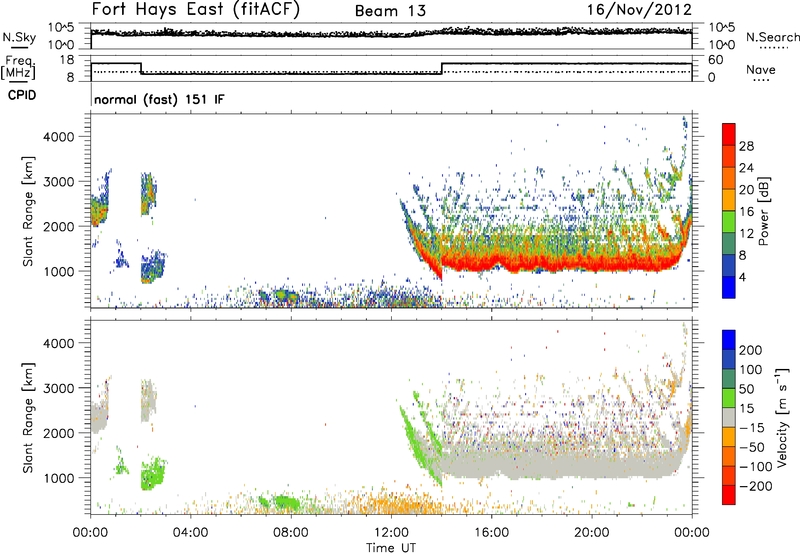
Task: Pick the gray ±15 segment of the velocity colorbar
Action: click(729, 417)
